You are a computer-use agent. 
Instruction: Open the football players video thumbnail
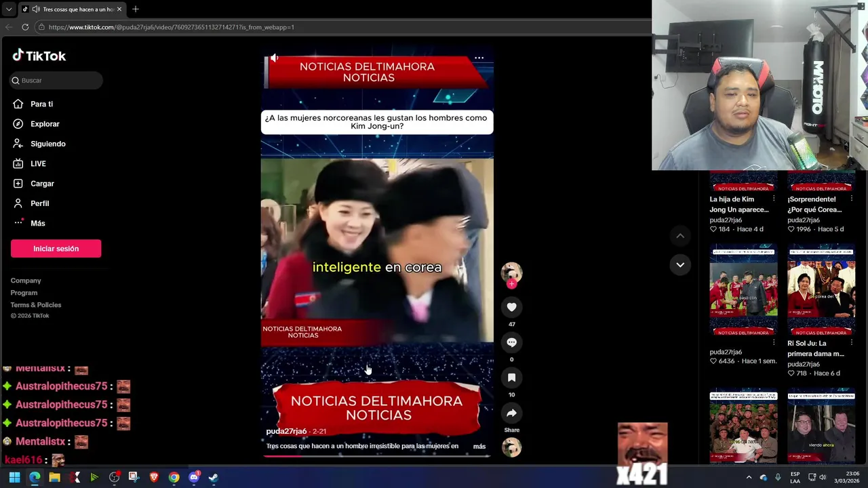tap(744, 291)
